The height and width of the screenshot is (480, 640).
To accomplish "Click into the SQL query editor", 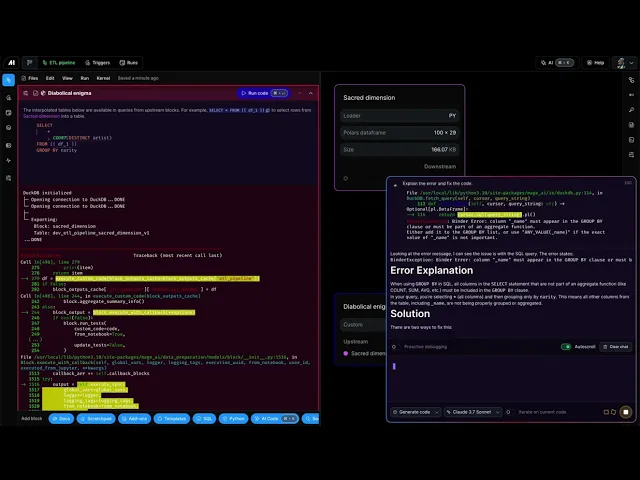I will click(168, 151).
